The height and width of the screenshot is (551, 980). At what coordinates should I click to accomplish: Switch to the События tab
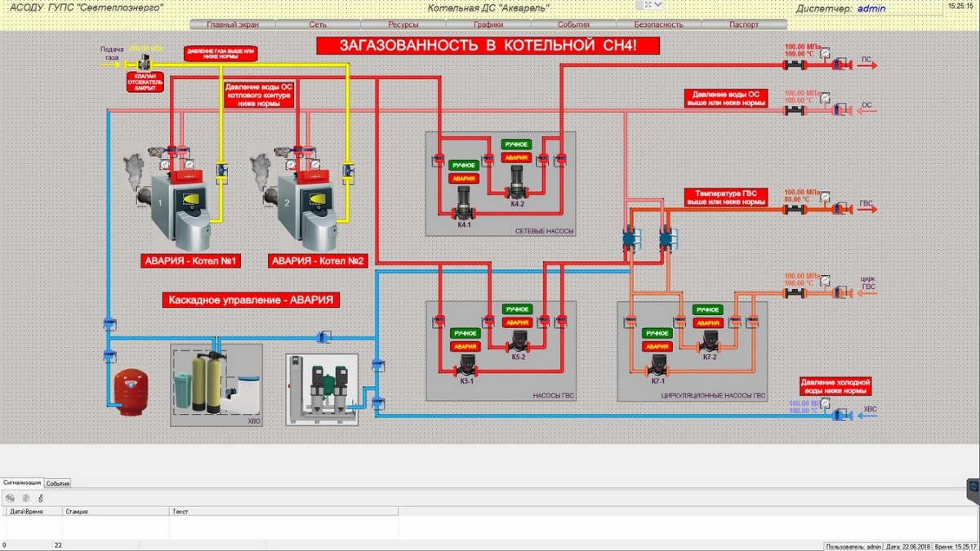click(x=58, y=483)
